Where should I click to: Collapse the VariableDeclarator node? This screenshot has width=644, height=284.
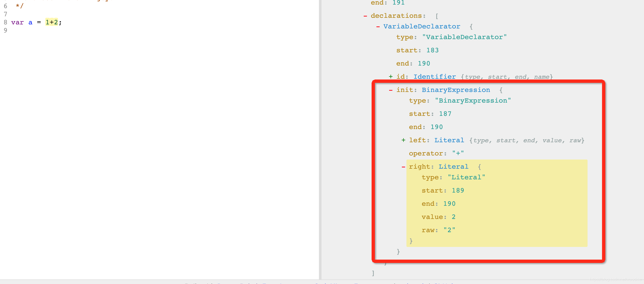tap(378, 27)
